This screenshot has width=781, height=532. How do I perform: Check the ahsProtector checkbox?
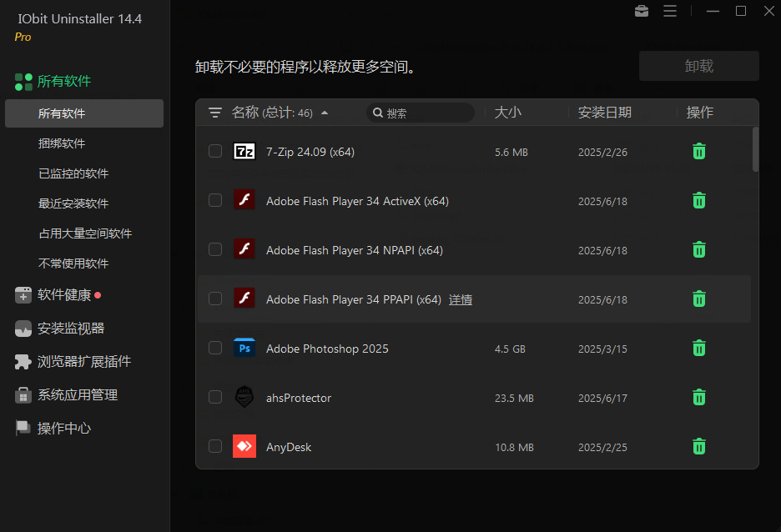pos(215,398)
